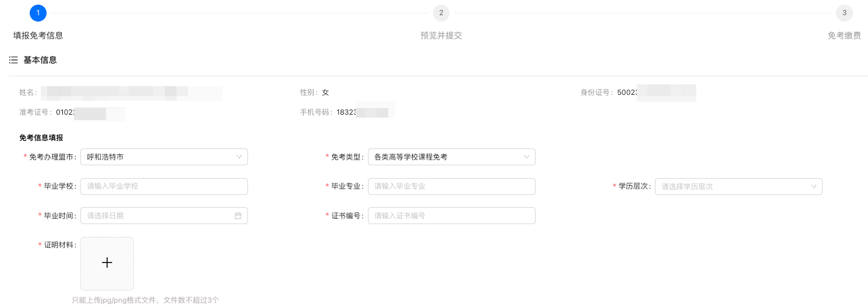
Task: Open the 毕业时间 date picker field
Action: coord(157,216)
